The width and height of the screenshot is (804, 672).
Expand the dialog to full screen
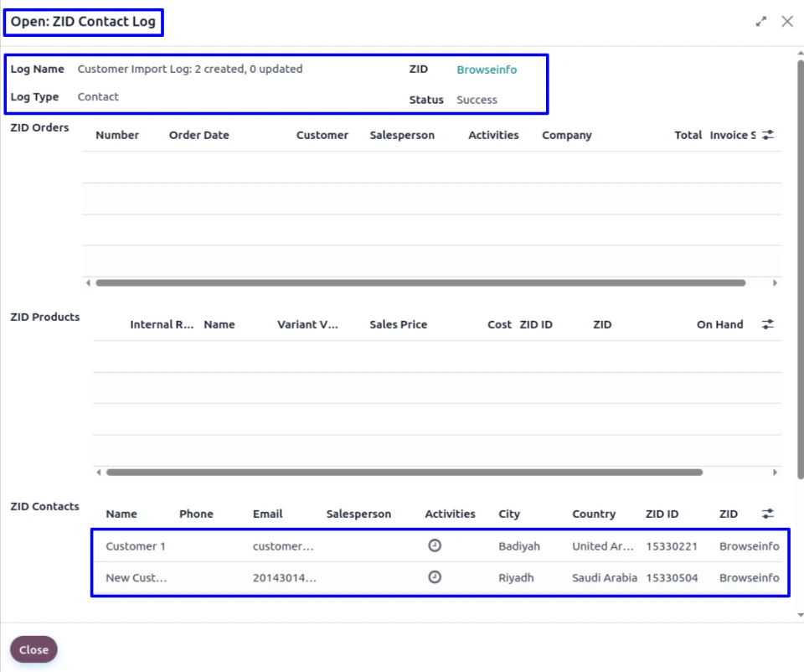761,22
